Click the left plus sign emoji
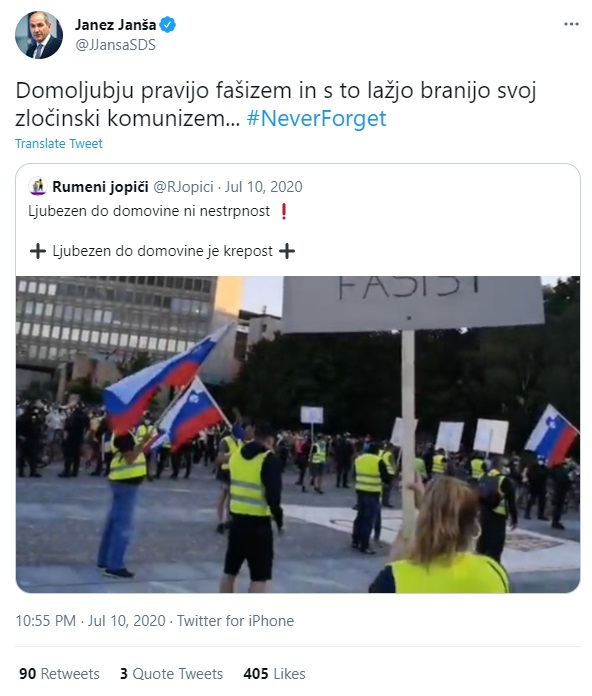 coord(38,251)
